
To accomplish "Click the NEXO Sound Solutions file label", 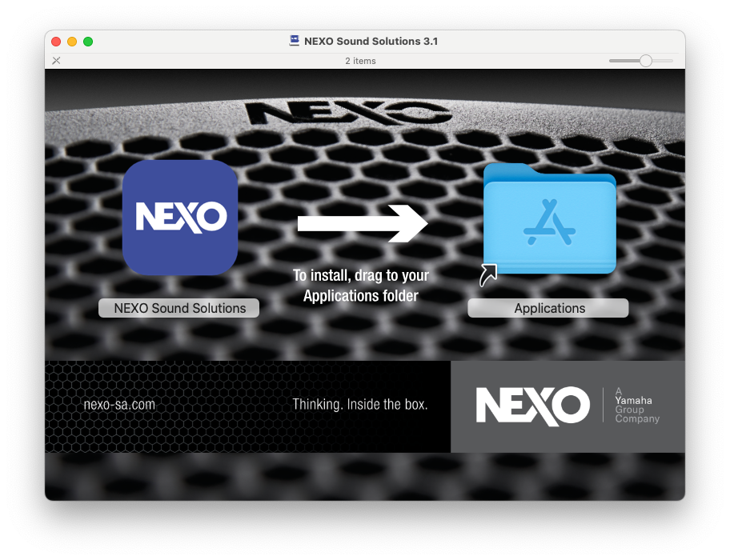I will [x=179, y=308].
